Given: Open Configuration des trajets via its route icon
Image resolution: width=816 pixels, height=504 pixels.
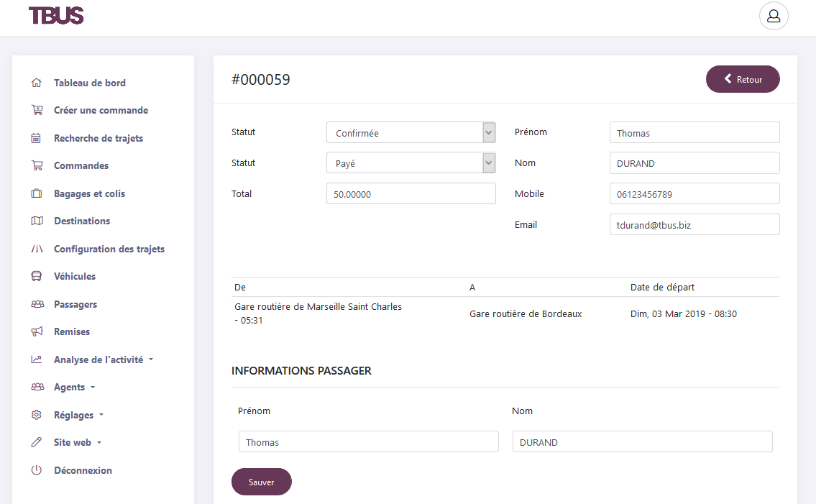Looking at the screenshot, I should coord(37,248).
